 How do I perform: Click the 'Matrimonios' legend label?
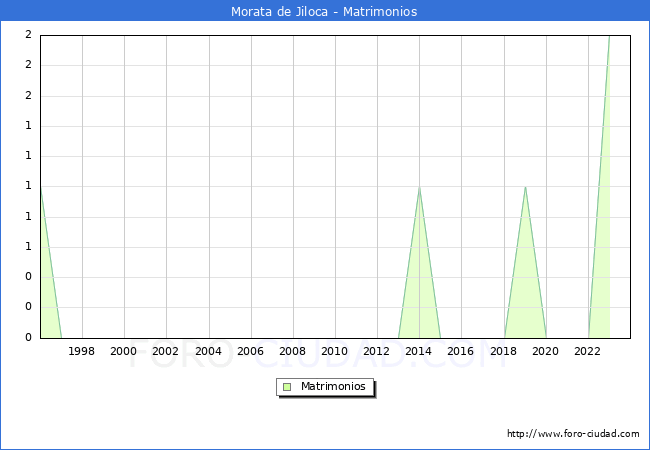coord(333,386)
